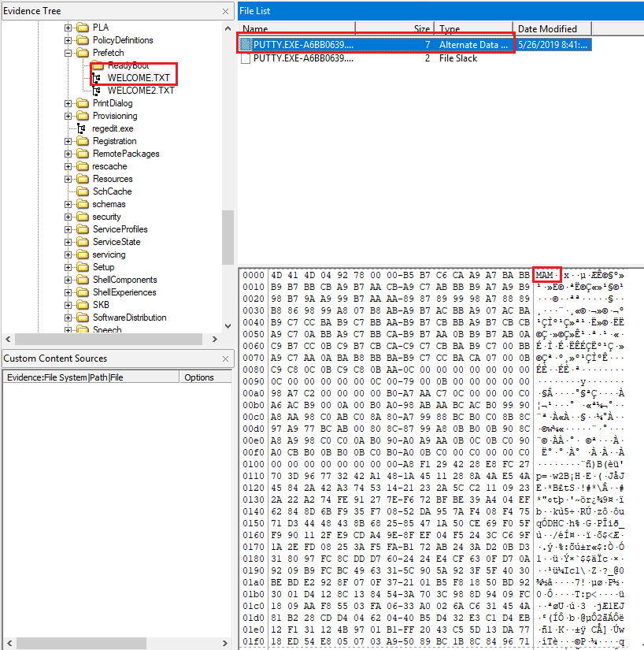The height and width of the screenshot is (650, 644).
Task: Click the regedit.exe file icon
Action: coord(83,128)
